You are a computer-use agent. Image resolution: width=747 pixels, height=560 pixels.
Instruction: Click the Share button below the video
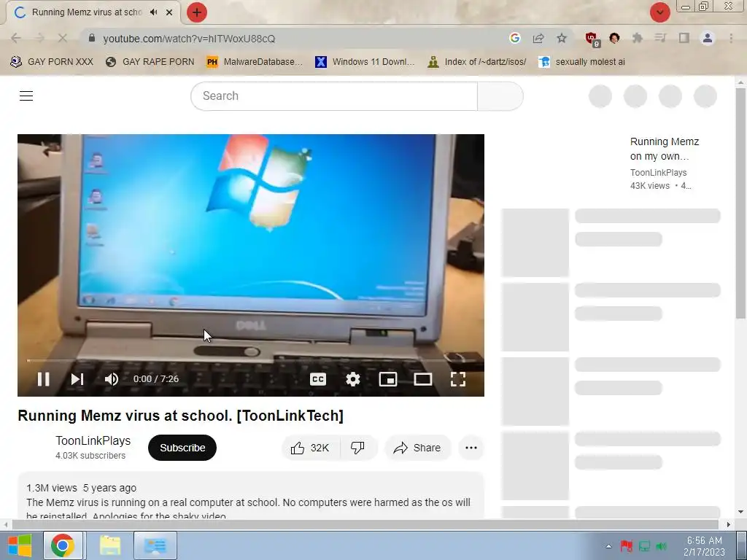tap(417, 448)
